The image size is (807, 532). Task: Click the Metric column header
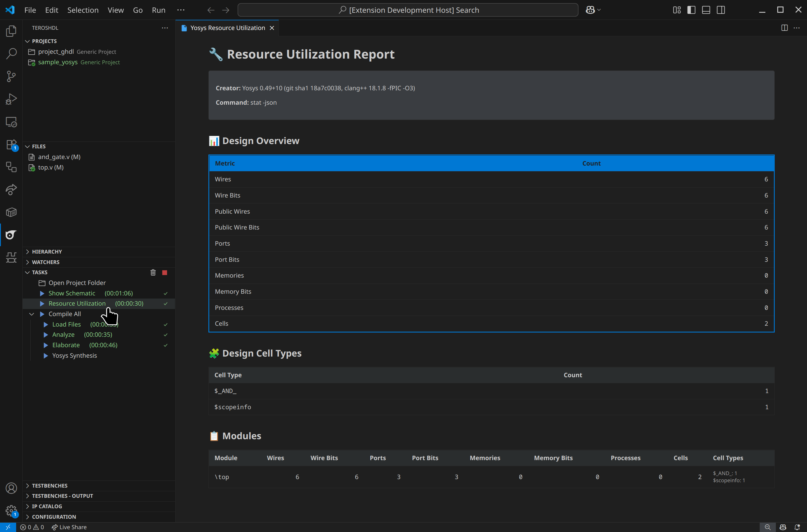(225, 163)
